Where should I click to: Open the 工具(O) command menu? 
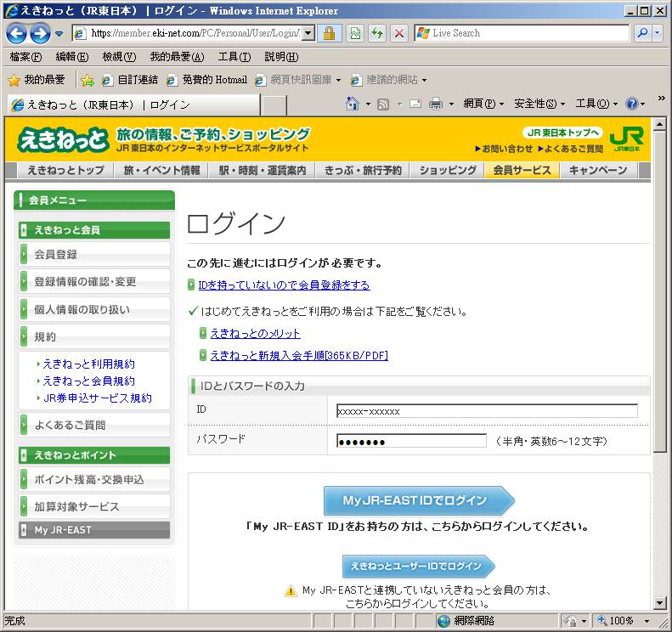point(596,104)
